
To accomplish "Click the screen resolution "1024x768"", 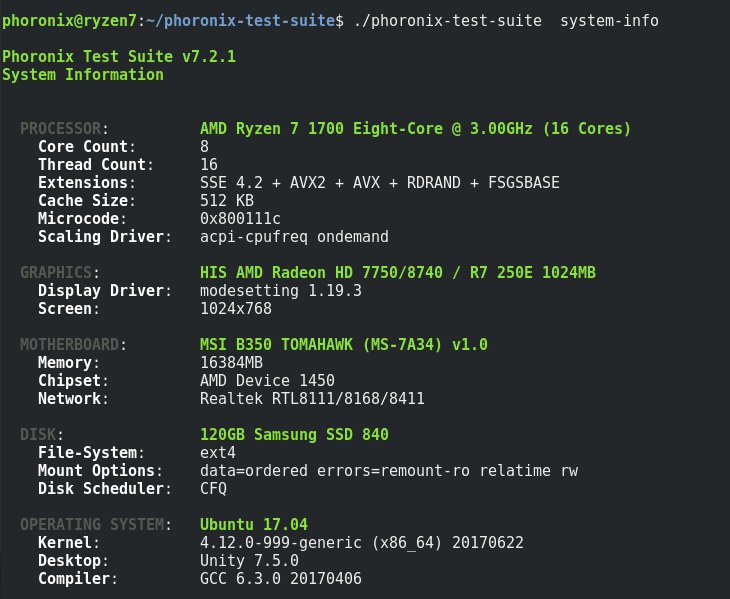I will click(236, 309).
